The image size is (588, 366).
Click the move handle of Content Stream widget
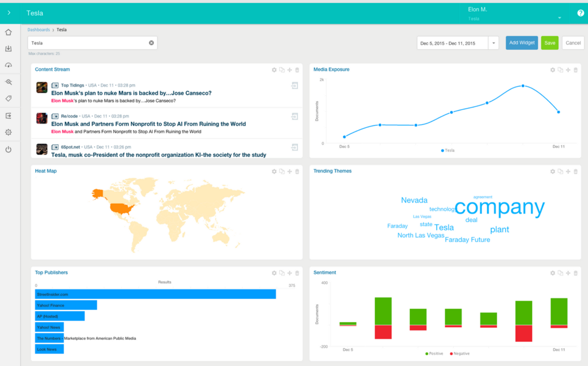coord(289,70)
